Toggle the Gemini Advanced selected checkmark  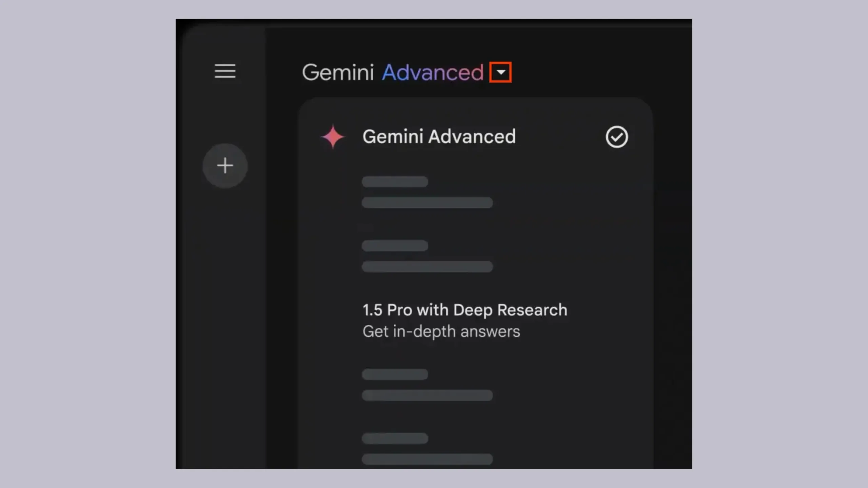(x=617, y=137)
